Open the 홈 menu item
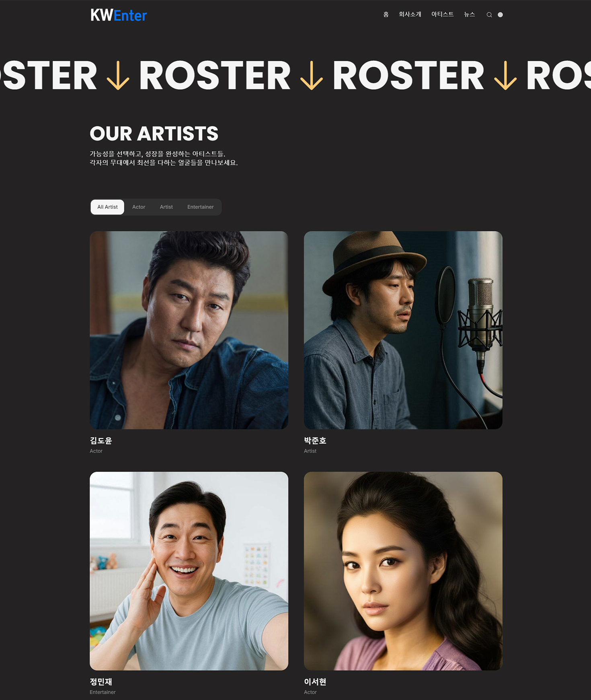591x700 pixels. coord(386,14)
